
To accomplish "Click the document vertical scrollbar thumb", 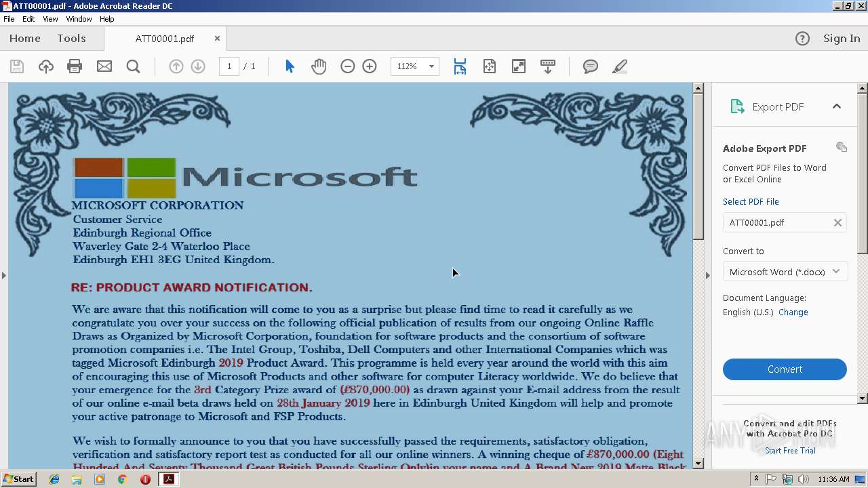I will click(698, 167).
